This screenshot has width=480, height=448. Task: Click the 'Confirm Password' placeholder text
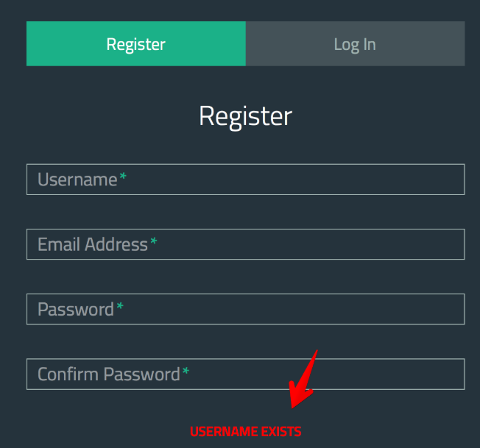tap(109, 374)
